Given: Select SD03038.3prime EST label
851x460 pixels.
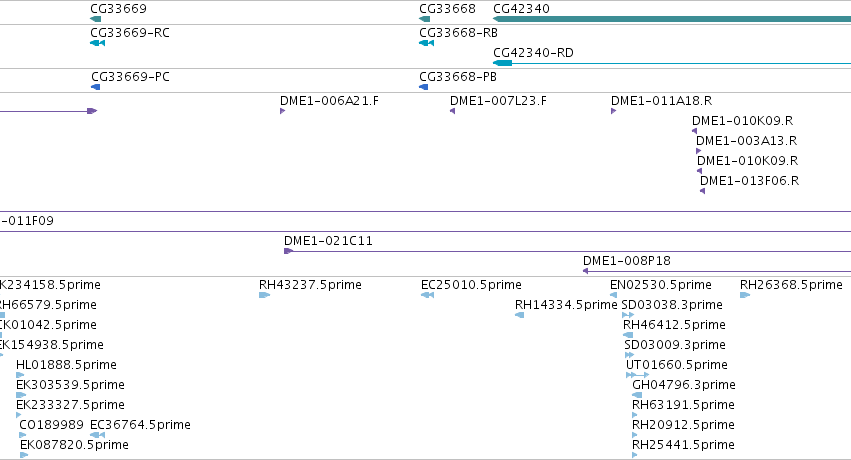Looking at the screenshot, I should (x=672, y=305).
